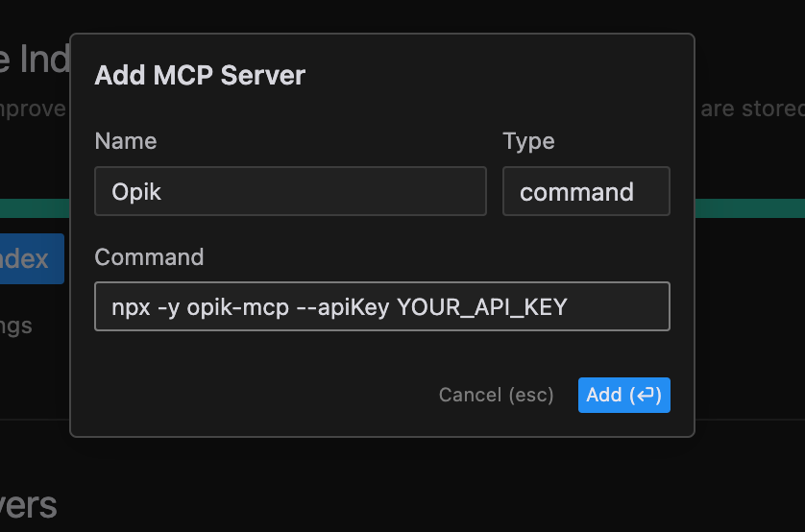Viewport: 805px width, 532px height.
Task: Click the Add button
Action: tap(623, 395)
